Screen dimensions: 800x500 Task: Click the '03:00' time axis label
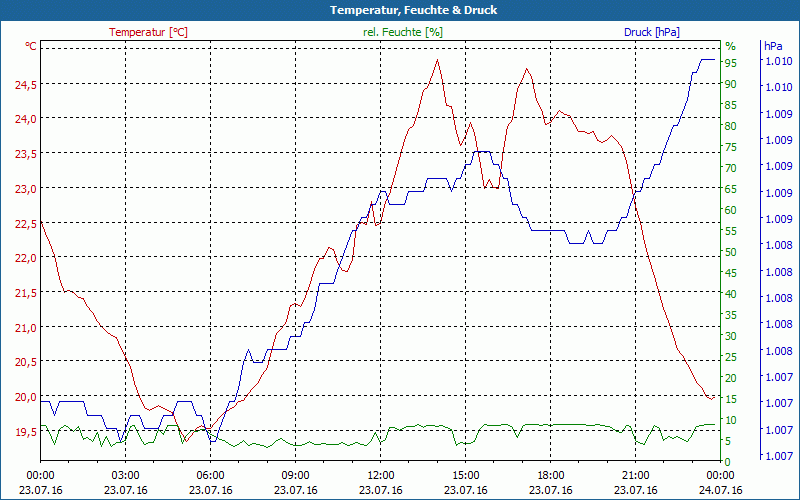126,476
